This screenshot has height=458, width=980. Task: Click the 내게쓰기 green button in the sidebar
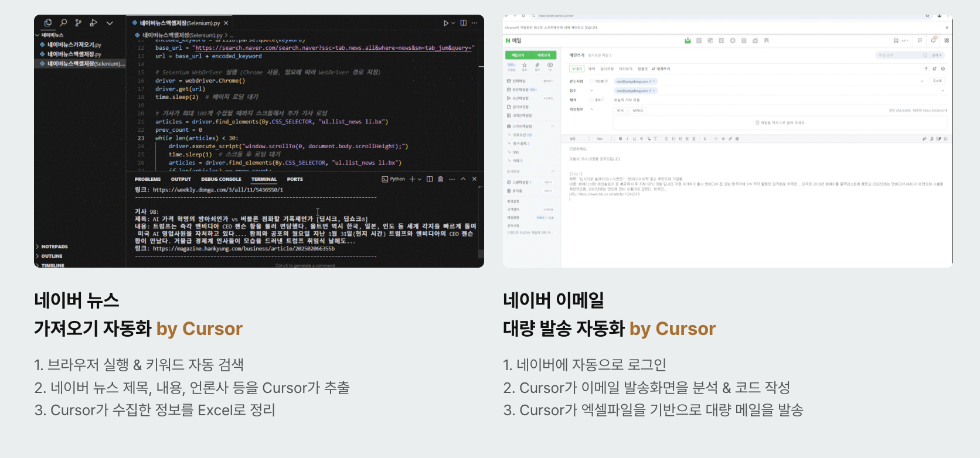pyautogui.click(x=544, y=55)
